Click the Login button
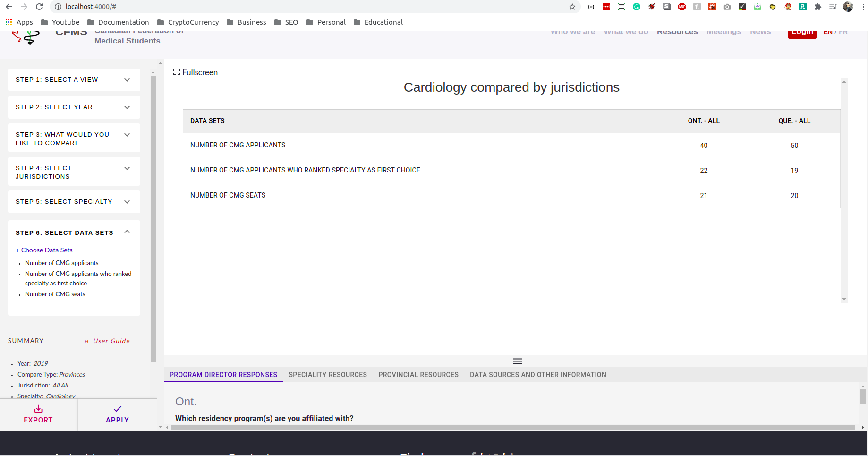Screen dimensions: 868x456 tap(801, 31)
